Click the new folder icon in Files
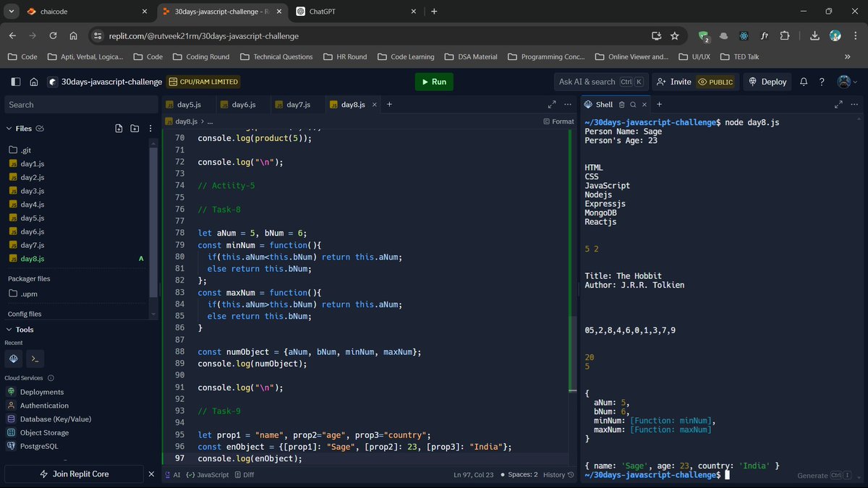Viewport: 868px width, 488px height. (x=135, y=129)
